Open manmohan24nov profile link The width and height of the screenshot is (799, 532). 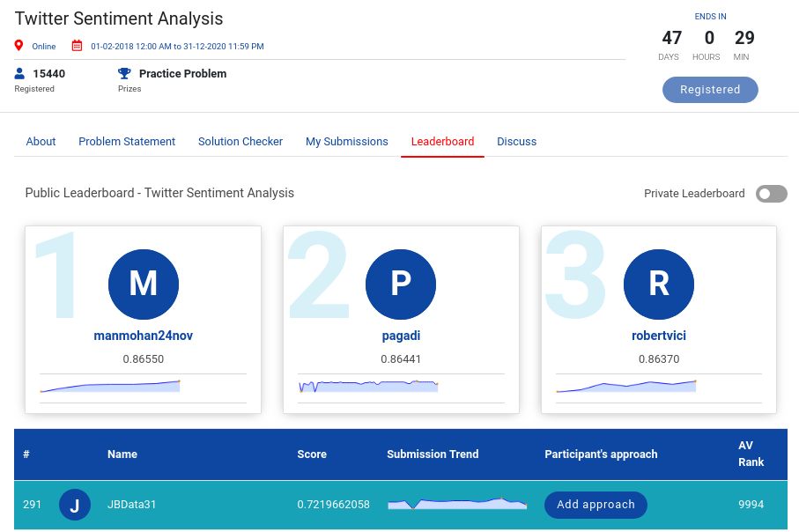tap(143, 336)
